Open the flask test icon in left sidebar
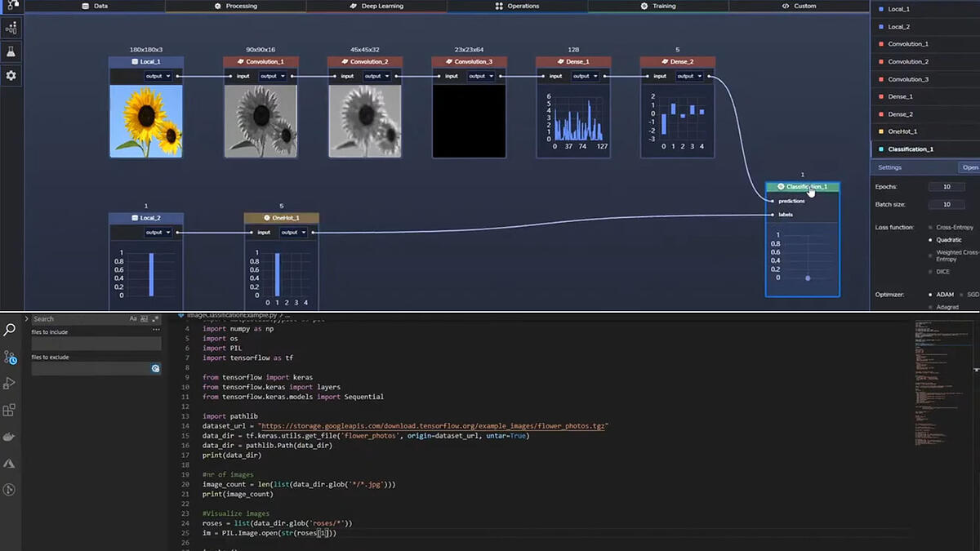Viewport: 980px width, 551px height. tap(11, 51)
